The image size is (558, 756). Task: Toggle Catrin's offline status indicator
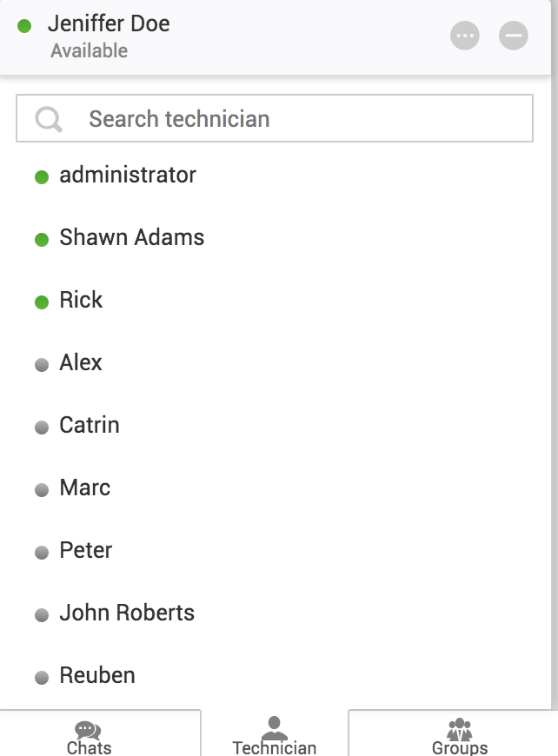(40, 427)
